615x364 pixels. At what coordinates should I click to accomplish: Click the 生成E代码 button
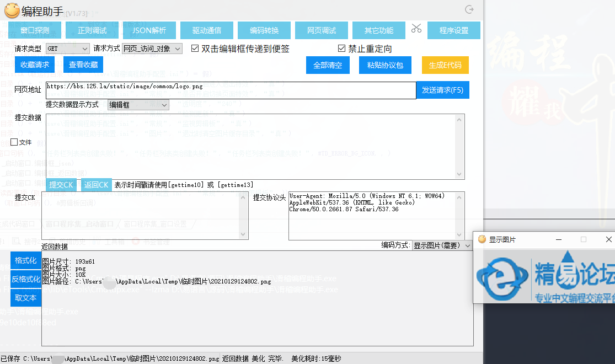pyautogui.click(x=445, y=65)
